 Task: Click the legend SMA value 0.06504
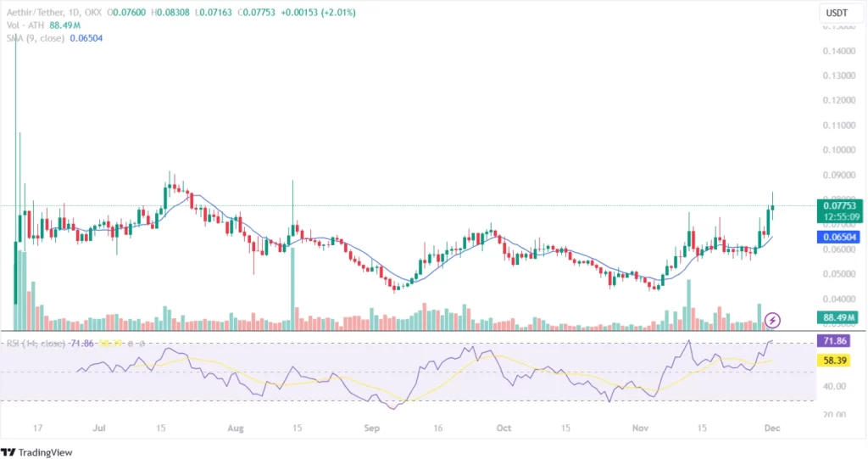pos(86,38)
